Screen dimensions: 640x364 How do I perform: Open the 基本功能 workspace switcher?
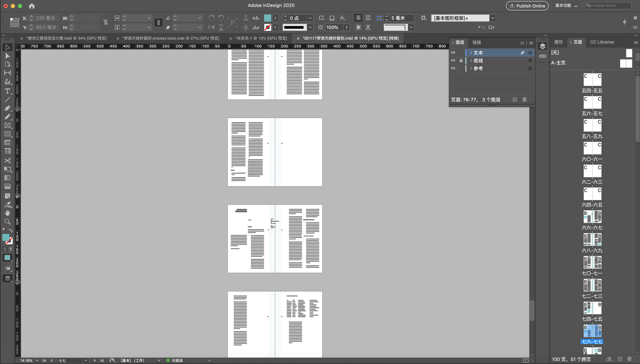pyautogui.click(x=566, y=6)
